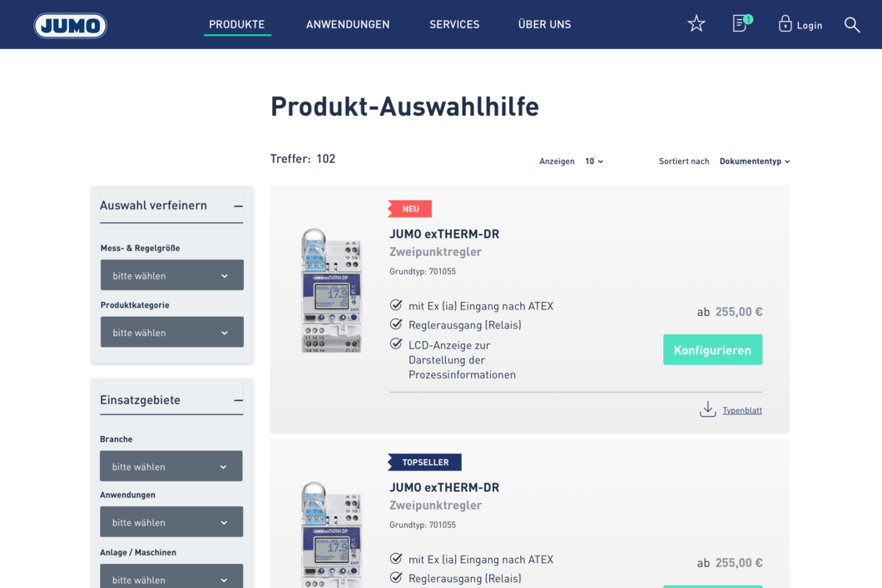The height and width of the screenshot is (588, 882).
Task: Collapse the Auswahl verfeinern panel
Action: tap(238, 206)
